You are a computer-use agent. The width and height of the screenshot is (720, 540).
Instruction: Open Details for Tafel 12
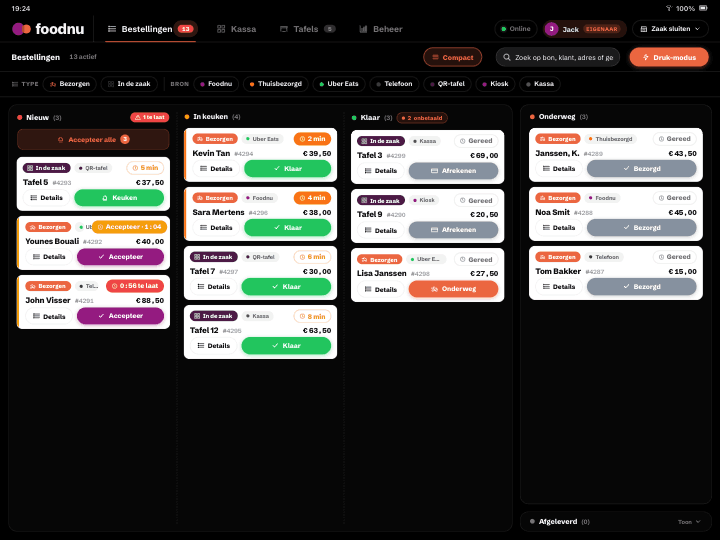(x=214, y=346)
